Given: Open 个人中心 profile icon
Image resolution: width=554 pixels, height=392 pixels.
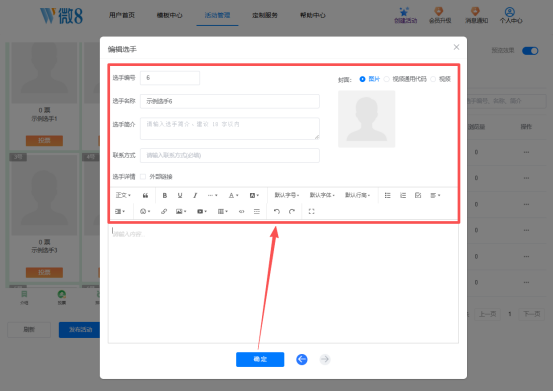Looking at the screenshot, I should point(511,16).
